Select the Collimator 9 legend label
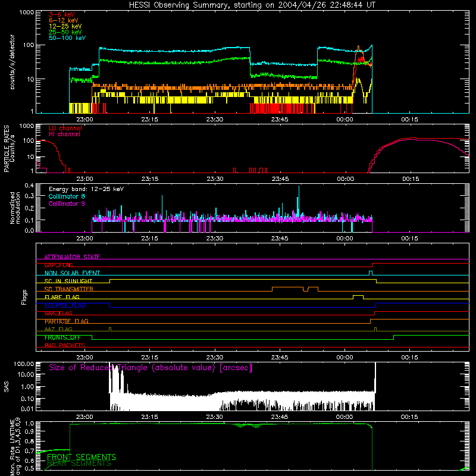This screenshot has width=476, height=476. click(x=67, y=203)
